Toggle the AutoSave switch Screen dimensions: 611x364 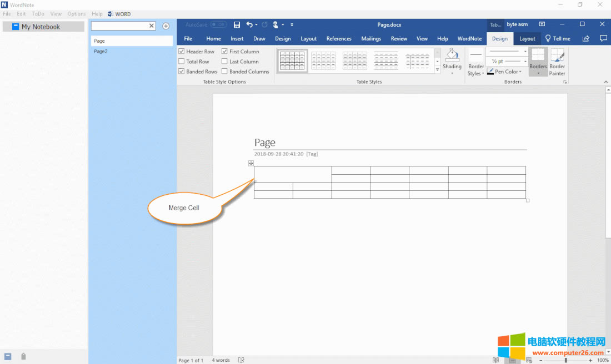tap(218, 24)
